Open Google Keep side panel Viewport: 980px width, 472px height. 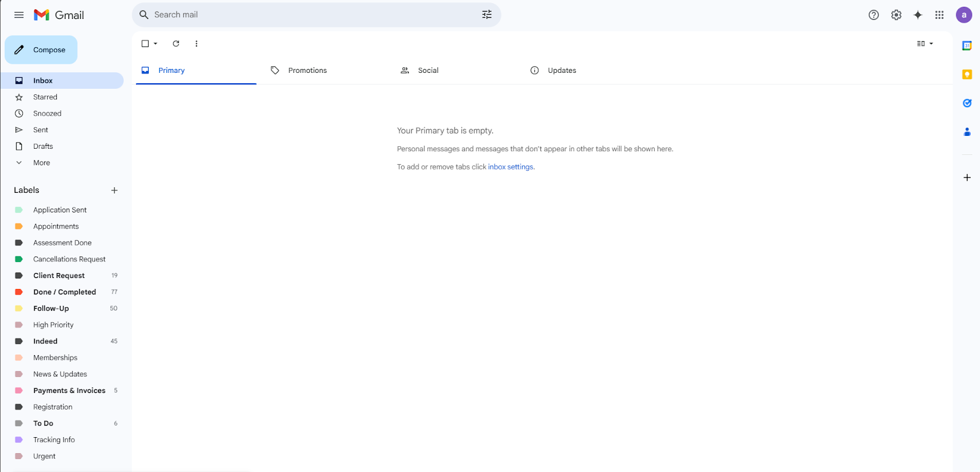tap(967, 75)
